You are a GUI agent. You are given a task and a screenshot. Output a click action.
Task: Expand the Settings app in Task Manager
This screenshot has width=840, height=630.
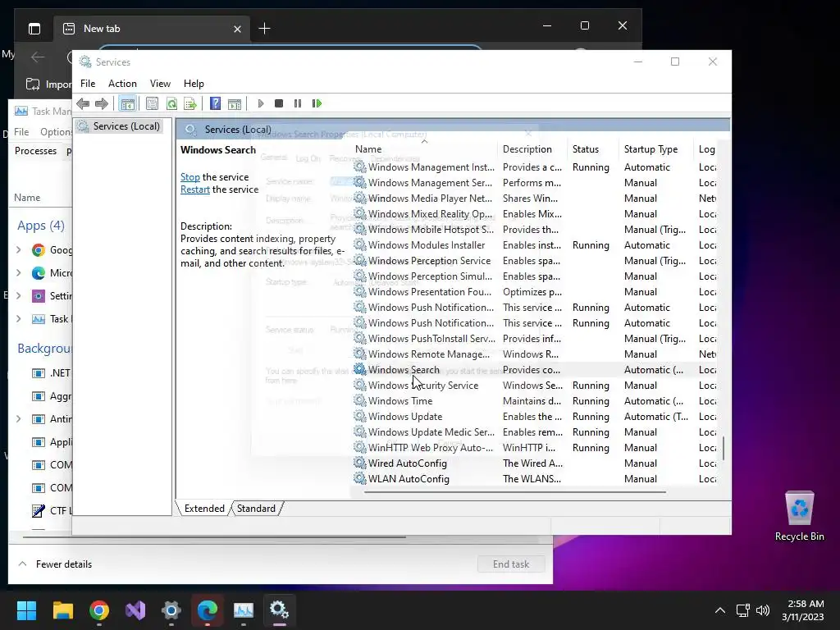(19, 295)
